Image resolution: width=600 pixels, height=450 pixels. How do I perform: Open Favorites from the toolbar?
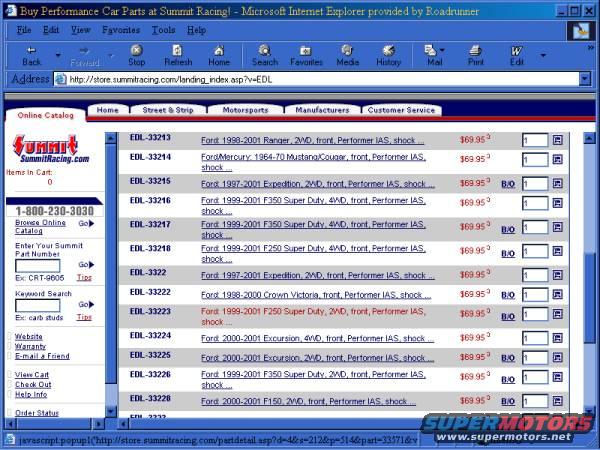[x=306, y=54]
